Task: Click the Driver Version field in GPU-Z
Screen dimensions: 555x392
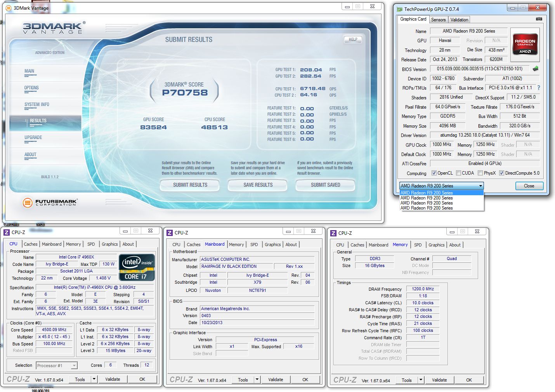Action: coord(485,135)
